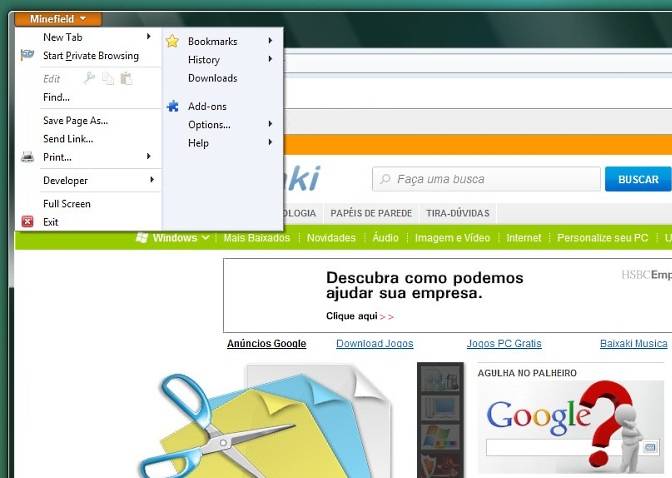Screen dimensions: 672x478
Task: Click the red Exit icon
Action: point(27,221)
